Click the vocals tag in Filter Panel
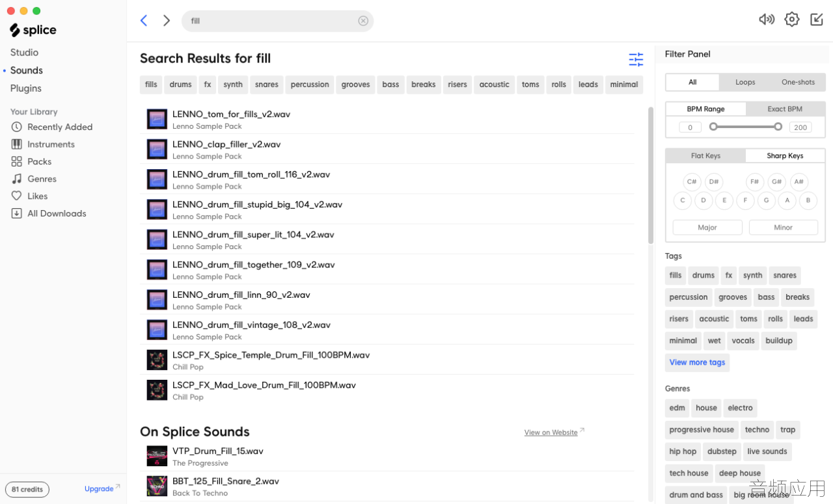833x504 pixels. coord(743,341)
